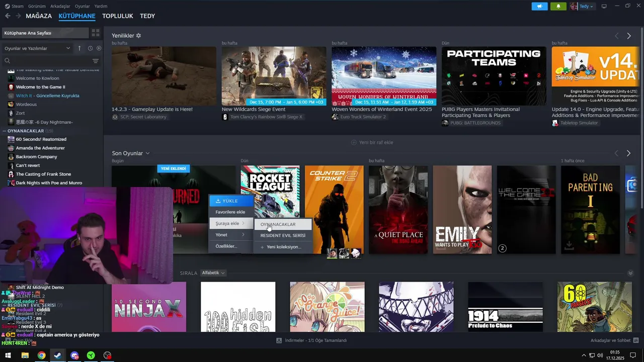644x362 pixels.
Task: Open the Görünüm menu
Action: pyautogui.click(x=37, y=6)
